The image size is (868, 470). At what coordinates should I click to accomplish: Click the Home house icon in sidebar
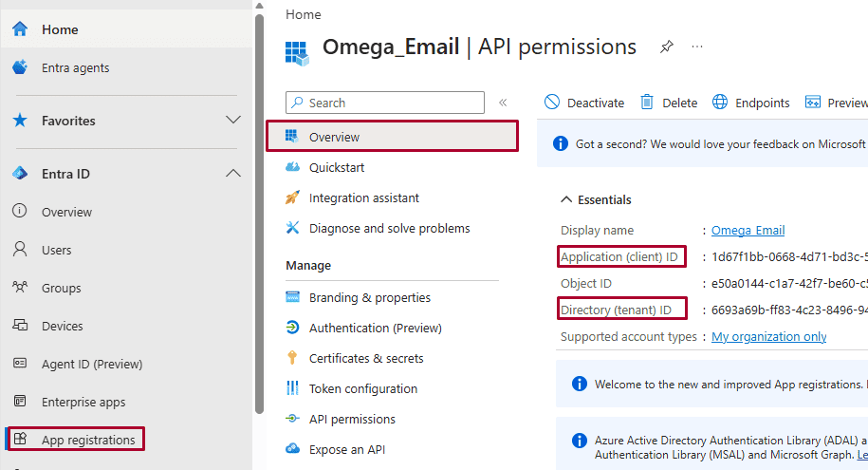click(x=20, y=28)
